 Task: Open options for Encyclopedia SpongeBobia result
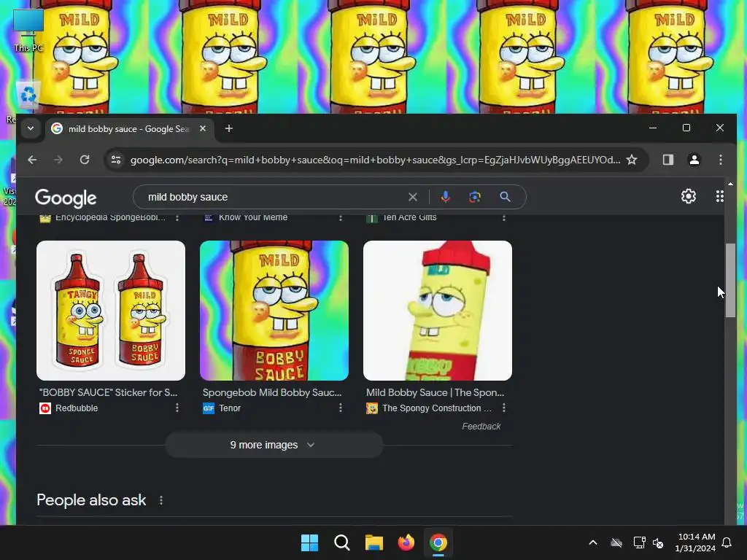177,217
